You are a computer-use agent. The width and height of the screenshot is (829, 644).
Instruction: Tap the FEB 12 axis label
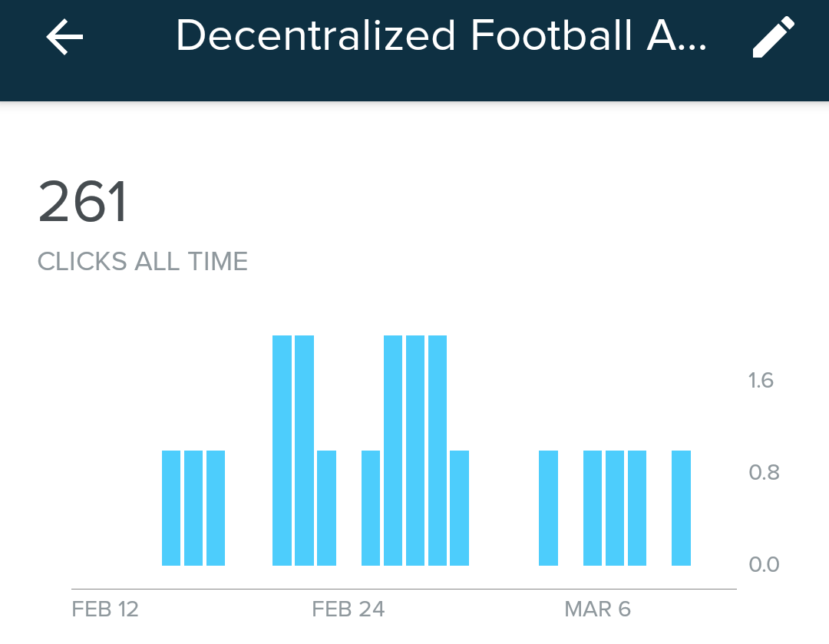click(105, 609)
